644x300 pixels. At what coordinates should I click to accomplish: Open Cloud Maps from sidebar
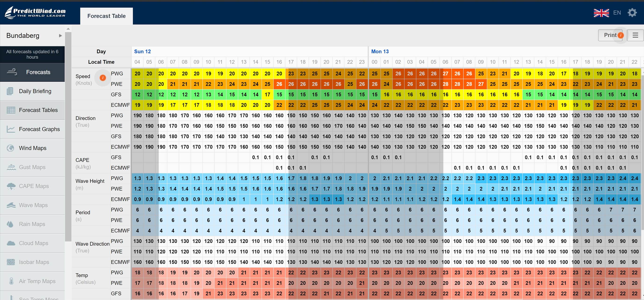click(33, 243)
